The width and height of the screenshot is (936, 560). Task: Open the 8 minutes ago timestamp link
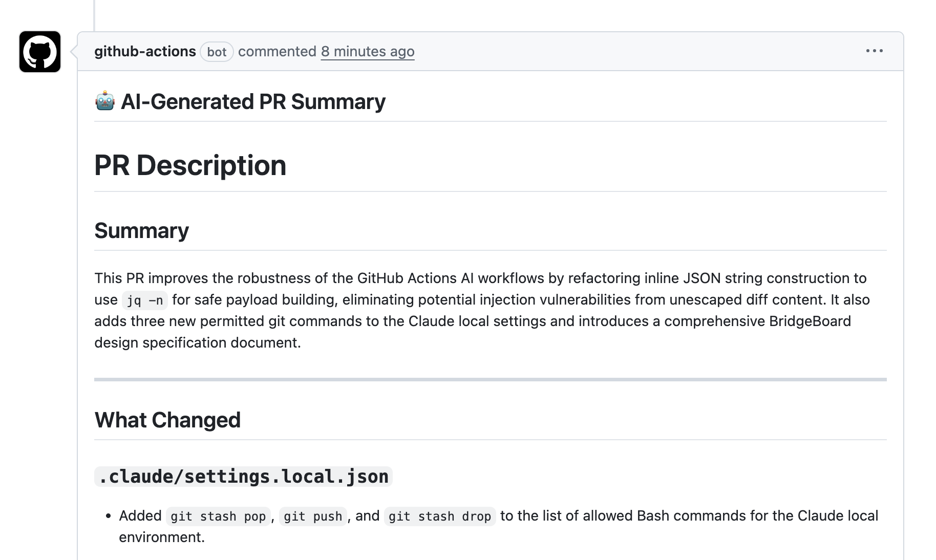[367, 52]
